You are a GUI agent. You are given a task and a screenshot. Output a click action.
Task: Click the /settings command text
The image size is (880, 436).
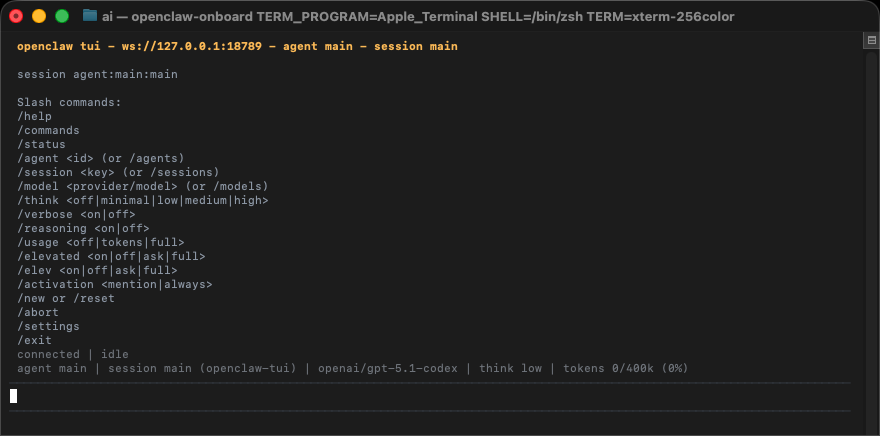click(x=48, y=326)
